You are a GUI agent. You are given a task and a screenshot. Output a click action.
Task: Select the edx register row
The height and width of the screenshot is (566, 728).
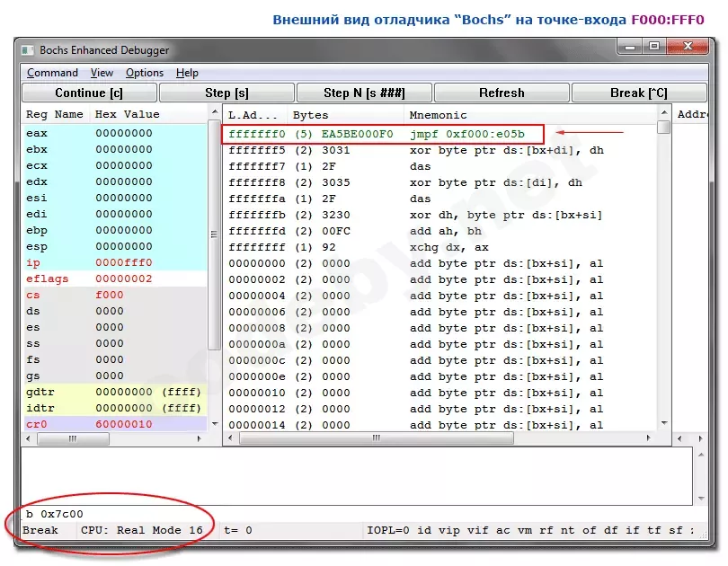[114, 181]
